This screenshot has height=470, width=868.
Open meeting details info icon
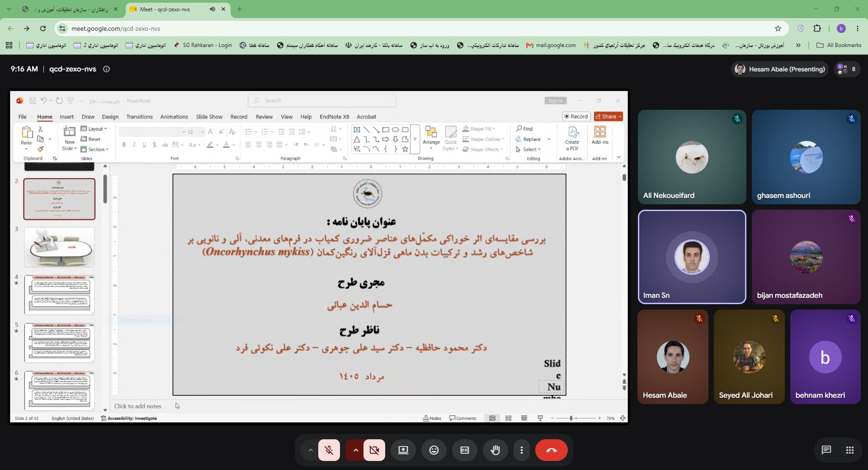[x=107, y=69]
